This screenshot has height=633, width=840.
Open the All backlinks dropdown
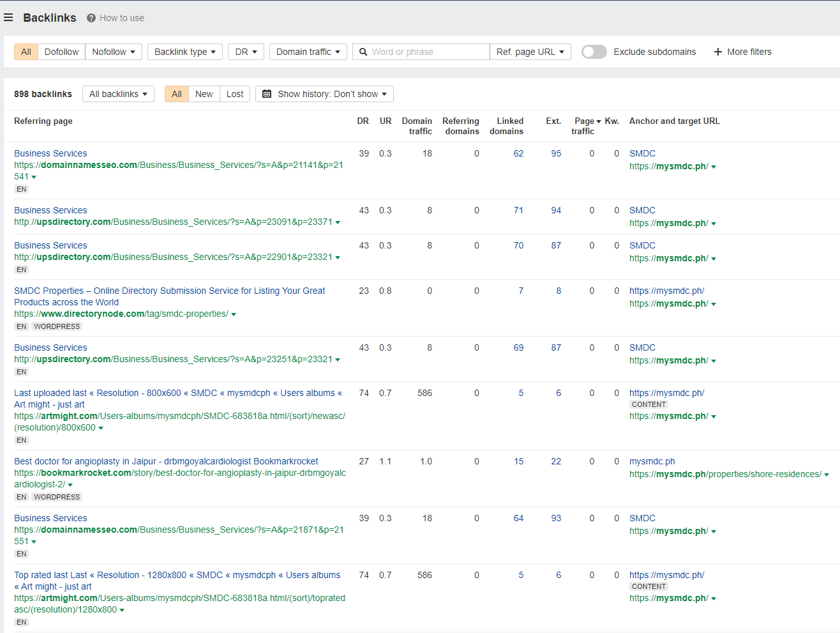pos(118,94)
